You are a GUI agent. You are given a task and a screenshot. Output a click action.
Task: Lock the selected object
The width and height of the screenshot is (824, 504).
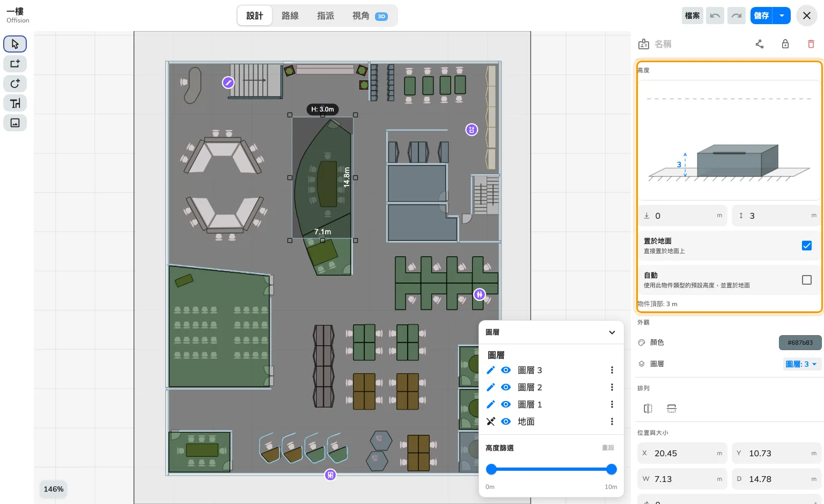coord(785,44)
